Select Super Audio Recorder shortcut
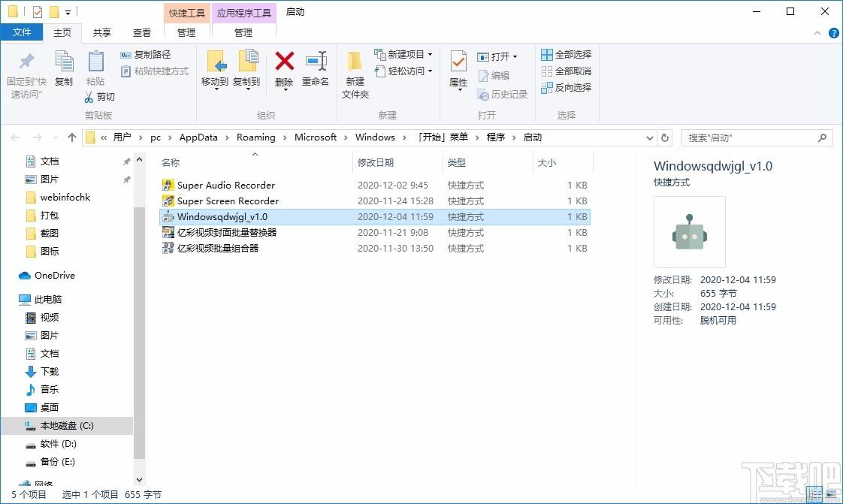This screenshot has height=504, width=843. coord(375,186)
